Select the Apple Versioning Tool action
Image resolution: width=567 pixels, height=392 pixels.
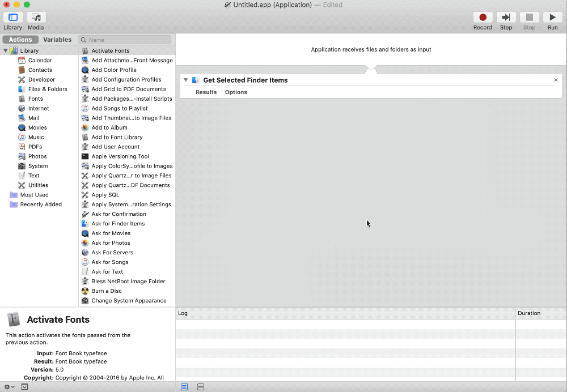pyautogui.click(x=127, y=156)
